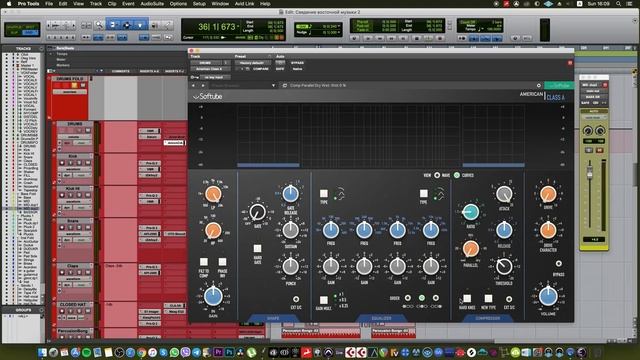Click the previous preset arrow in Softube bar
Screen dimensions: 640x360
click(x=194, y=86)
